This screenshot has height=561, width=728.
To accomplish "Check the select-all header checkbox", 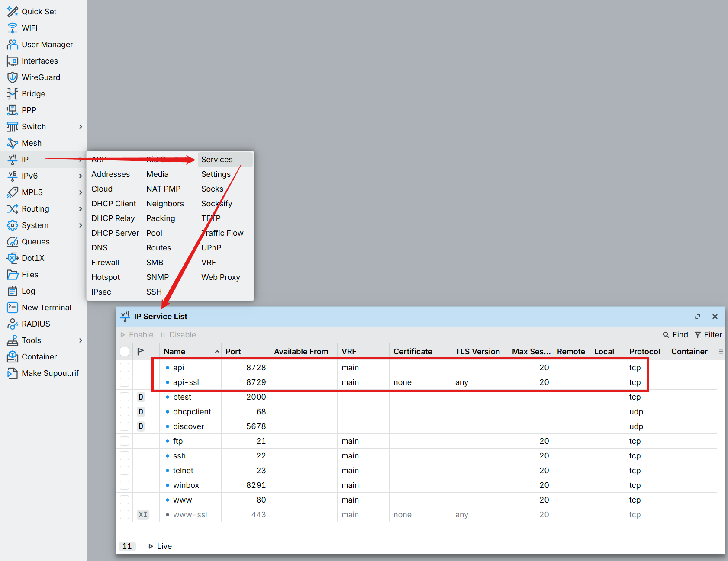I will click(x=125, y=352).
